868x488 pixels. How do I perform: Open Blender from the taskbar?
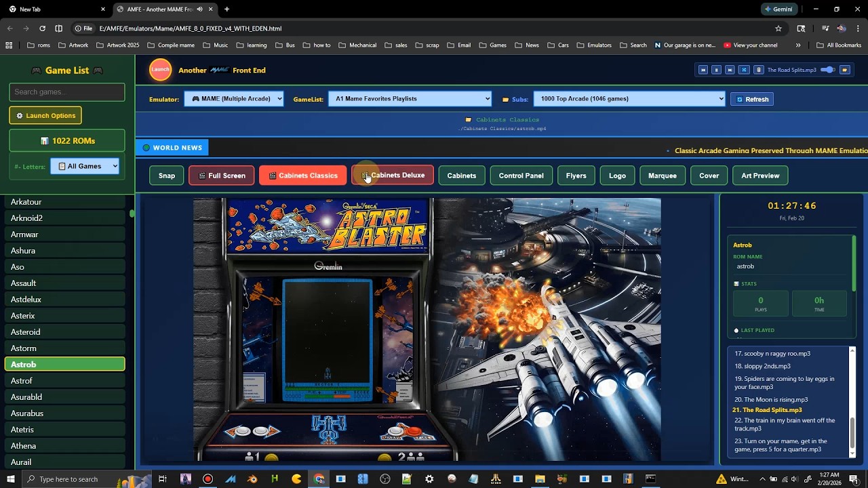pyautogui.click(x=252, y=479)
